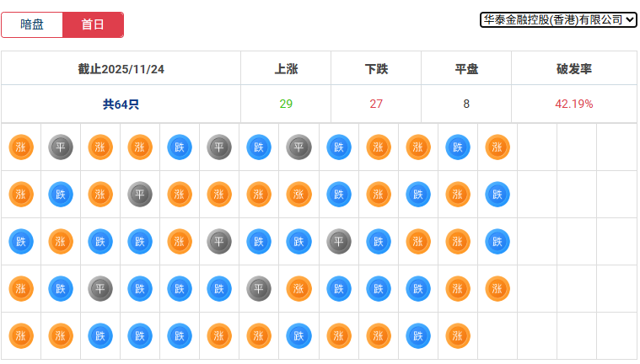
Task: Click the first blue 跌 icon in third row
Action: point(21,242)
